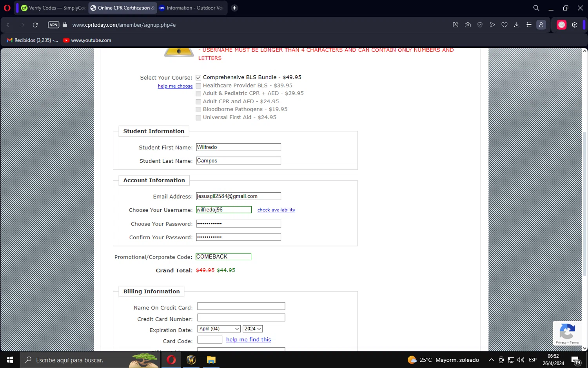This screenshot has width=588, height=368.
Task: Click the tab search magnifier icon
Action: coord(536,8)
